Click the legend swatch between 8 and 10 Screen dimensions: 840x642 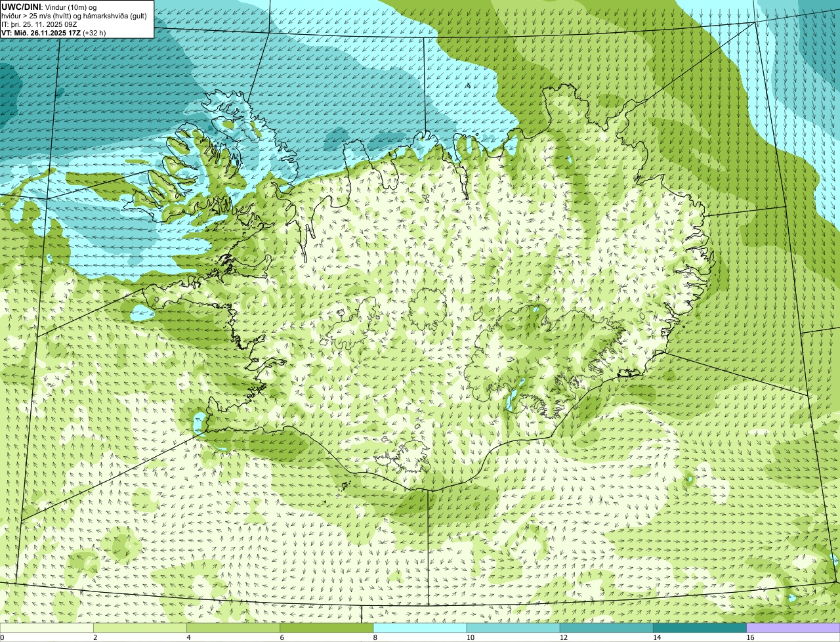(x=420, y=628)
